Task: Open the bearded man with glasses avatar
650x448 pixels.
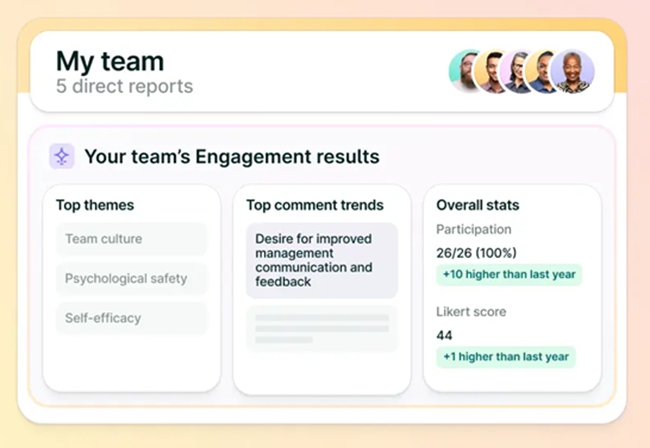Action: (x=463, y=71)
